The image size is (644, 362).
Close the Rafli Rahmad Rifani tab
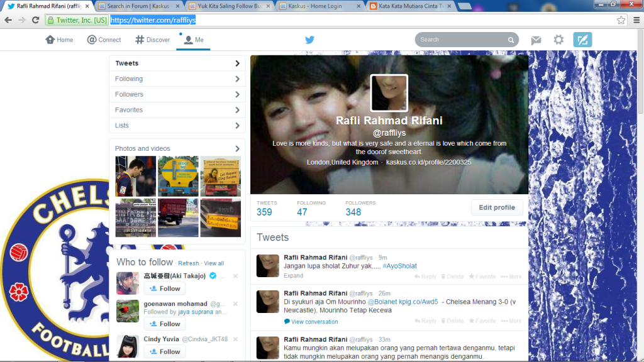(87, 6)
